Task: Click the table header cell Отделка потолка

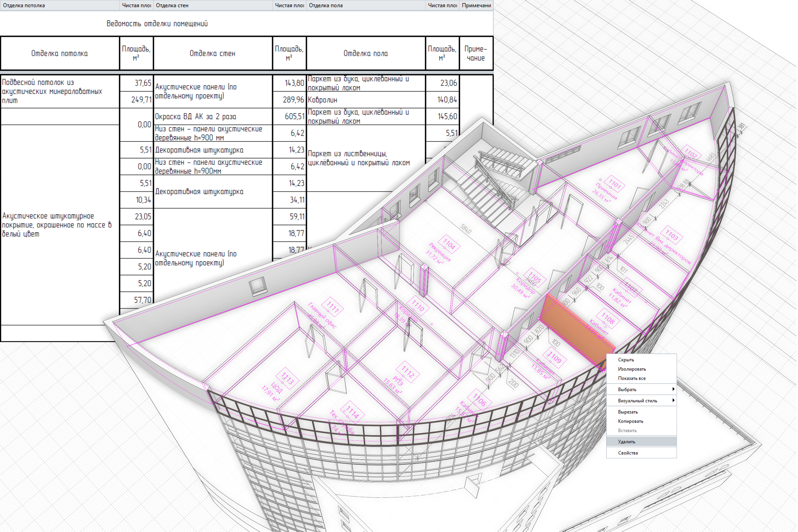Action: tap(60, 54)
